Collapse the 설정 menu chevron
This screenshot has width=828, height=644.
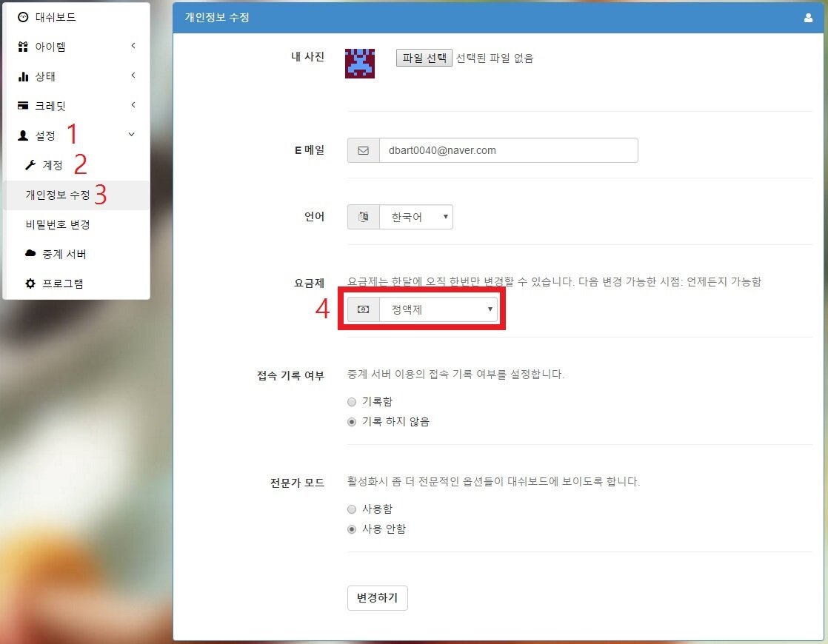(132, 135)
